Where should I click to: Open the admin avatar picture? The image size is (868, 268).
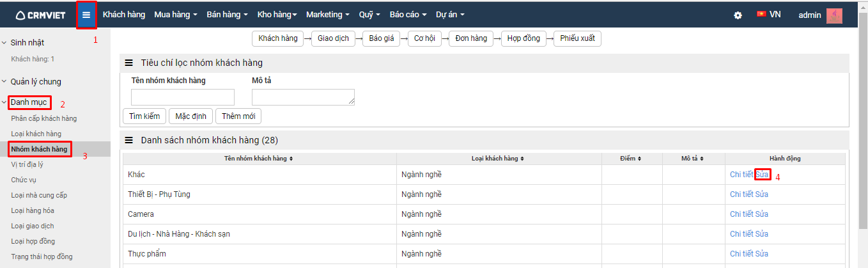pyautogui.click(x=834, y=15)
